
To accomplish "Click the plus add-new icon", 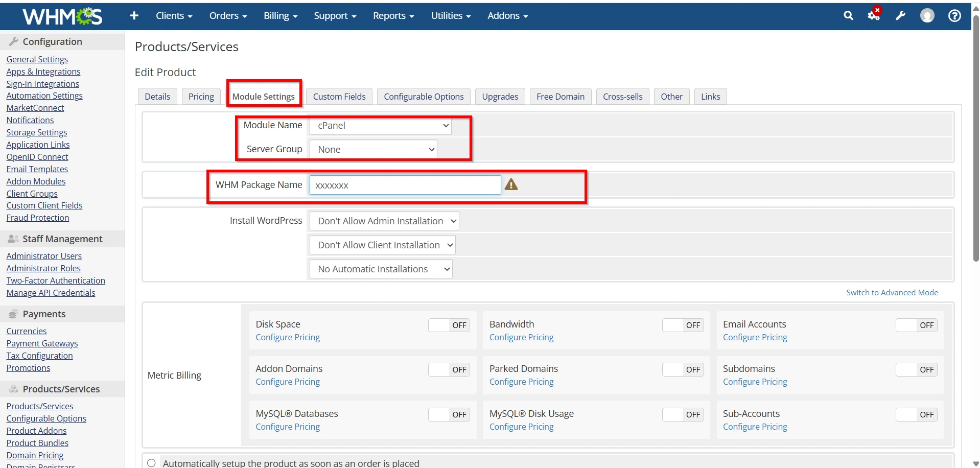I will (134, 16).
